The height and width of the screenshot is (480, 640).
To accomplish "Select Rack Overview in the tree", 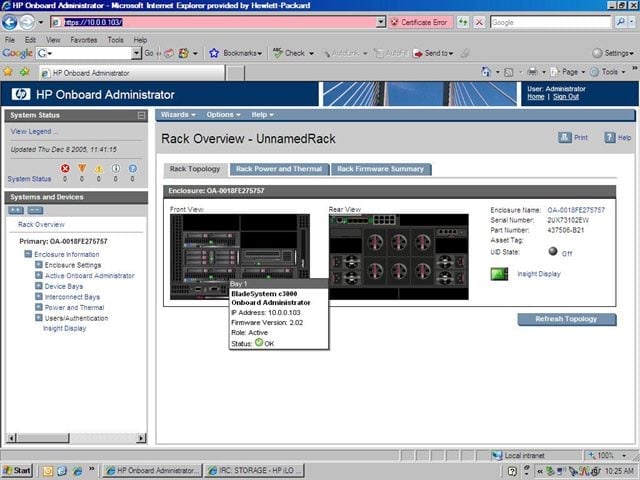I will [41, 224].
